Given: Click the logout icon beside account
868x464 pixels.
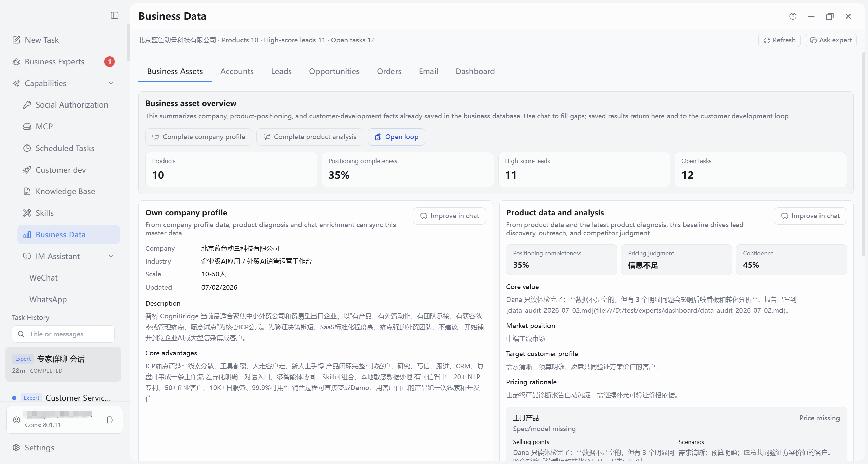Looking at the screenshot, I should [110, 420].
